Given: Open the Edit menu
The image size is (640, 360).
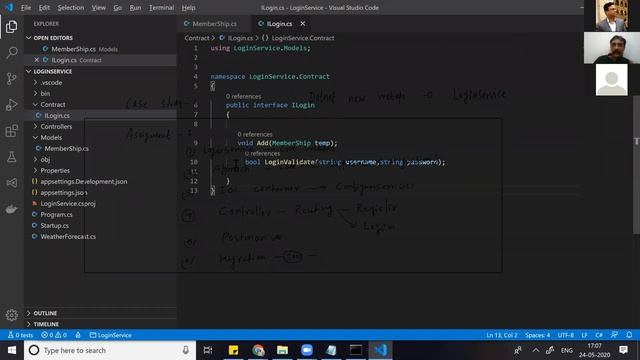Looking at the screenshot, I should tap(44, 8).
